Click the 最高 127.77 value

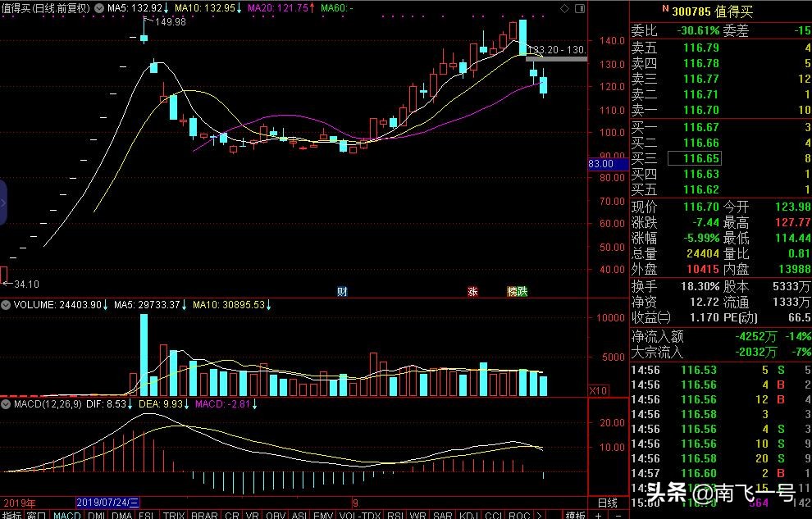click(x=792, y=222)
